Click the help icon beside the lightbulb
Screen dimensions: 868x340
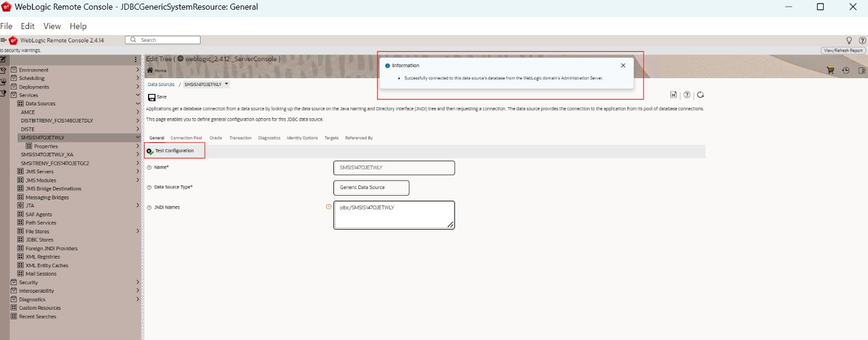[x=862, y=40]
